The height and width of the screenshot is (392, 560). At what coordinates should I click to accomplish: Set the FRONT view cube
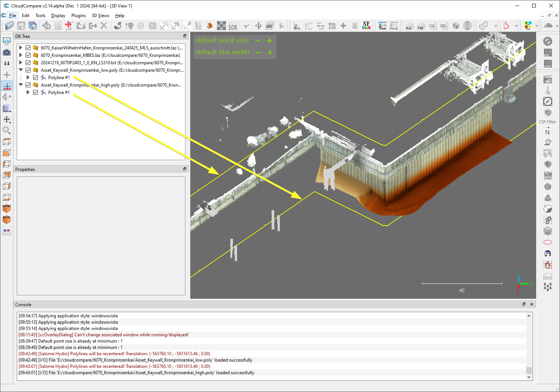coord(7,208)
